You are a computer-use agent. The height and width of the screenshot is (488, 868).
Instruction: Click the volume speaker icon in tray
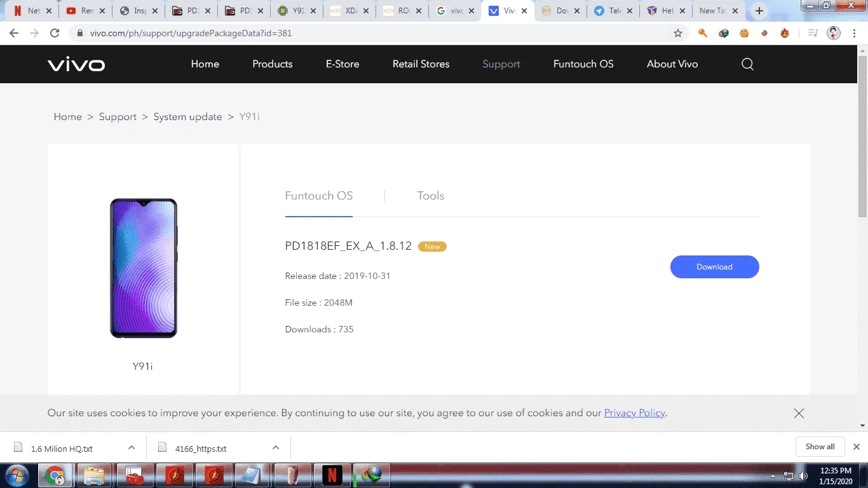click(803, 475)
